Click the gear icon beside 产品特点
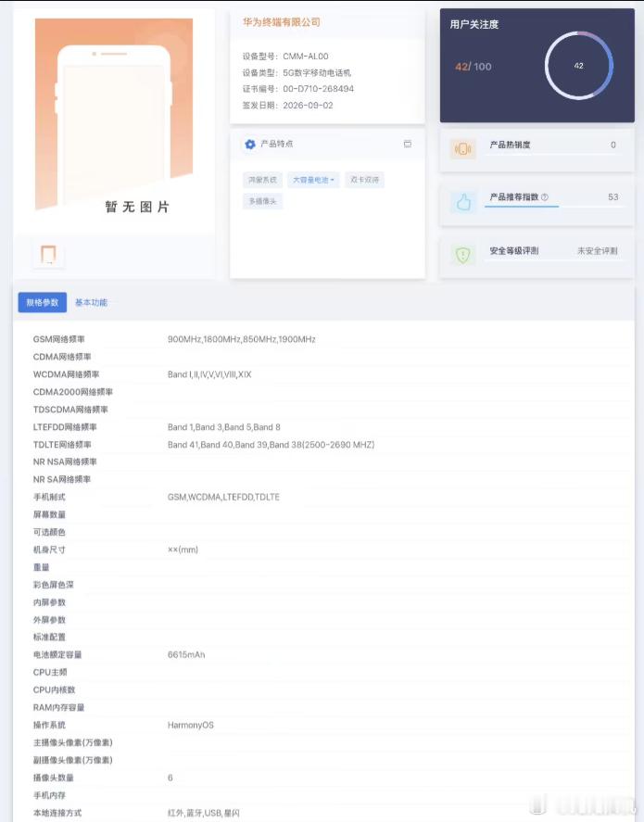 (250, 145)
